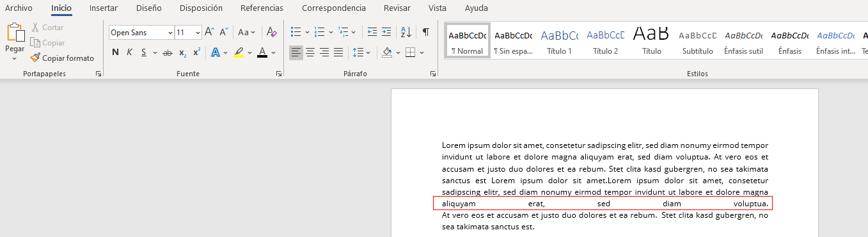The image size is (868, 237).
Task: Apply the Título 1 style
Action: point(559,42)
